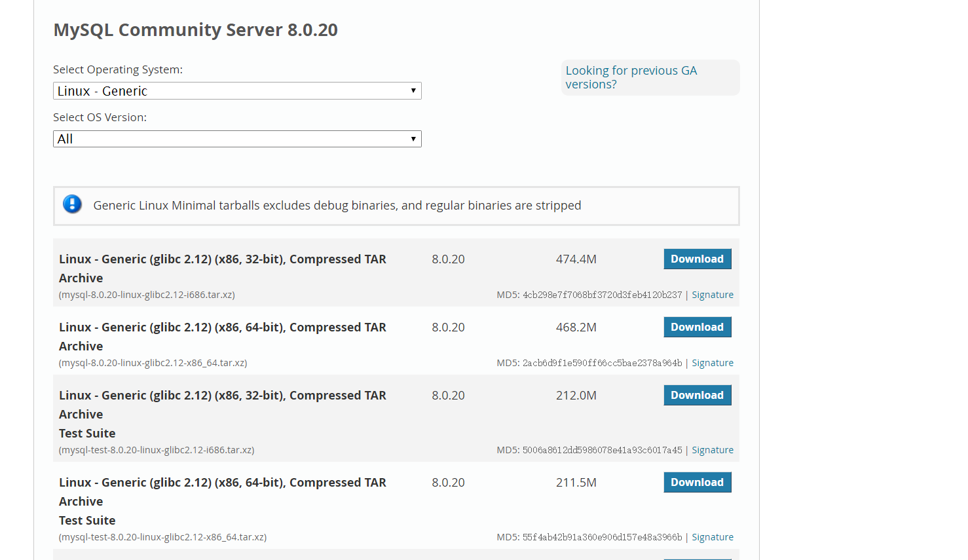Click filename (mysql-test-8.0.20-linux-glibc2.12-x86_64.tar.xz)
This screenshot has height=560, width=968.
(162, 537)
